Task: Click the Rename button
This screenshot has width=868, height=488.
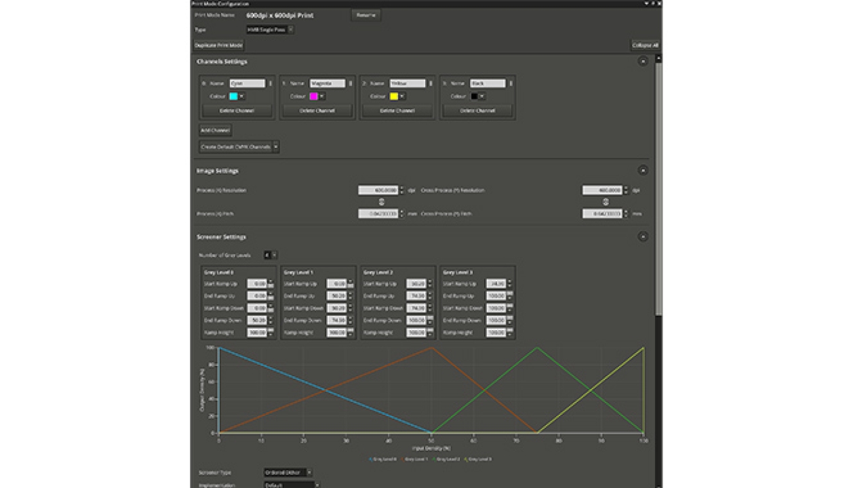Action: pos(366,15)
